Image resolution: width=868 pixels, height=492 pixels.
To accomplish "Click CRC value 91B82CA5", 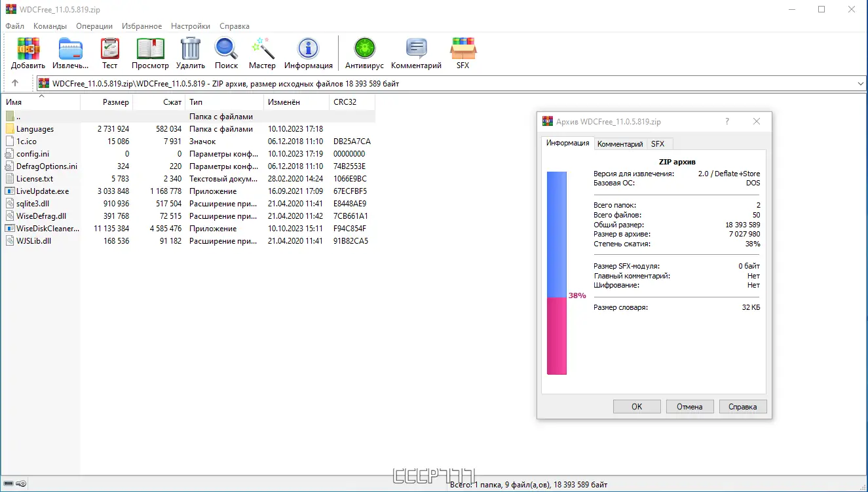I will 351,241.
